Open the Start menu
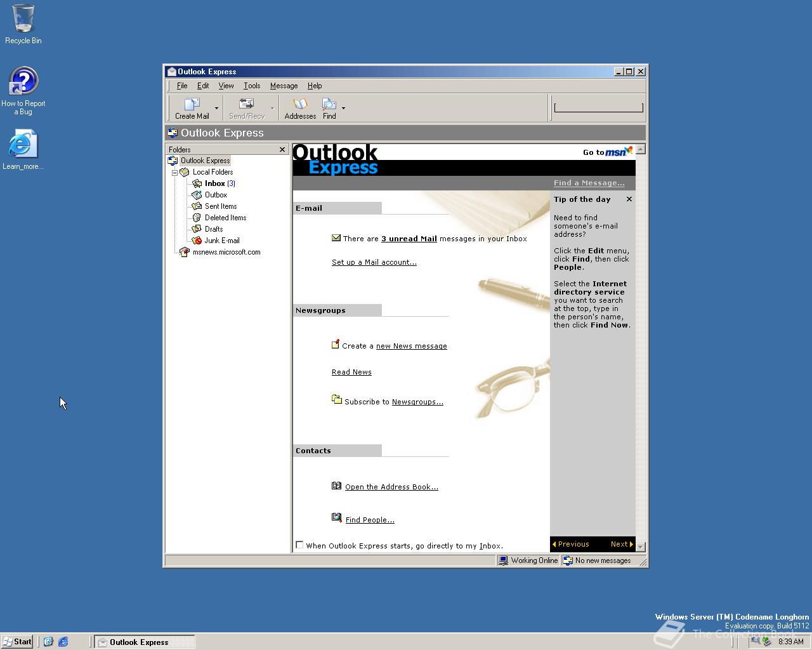The image size is (812, 650). point(17,642)
